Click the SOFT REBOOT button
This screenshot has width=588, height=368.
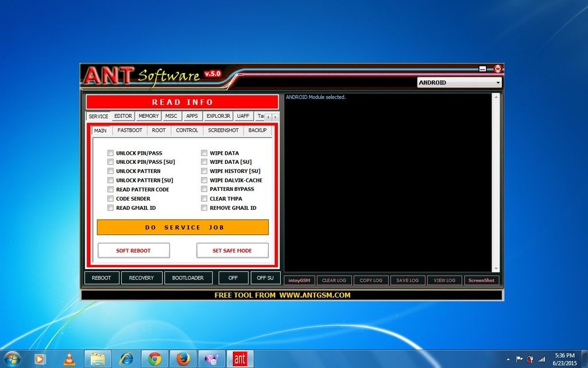[x=133, y=251]
